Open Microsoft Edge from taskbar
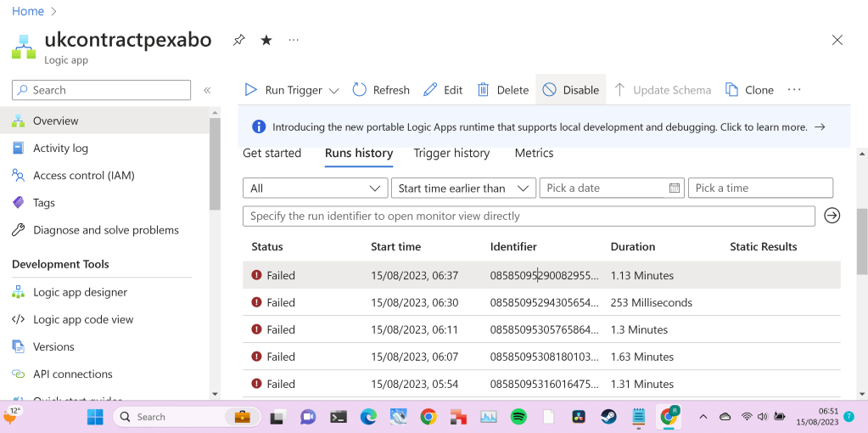 click(x=368, y=416)
